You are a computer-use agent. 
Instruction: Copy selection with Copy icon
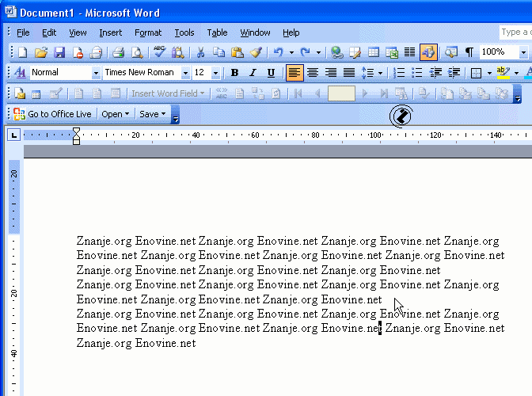pos(218,52)
